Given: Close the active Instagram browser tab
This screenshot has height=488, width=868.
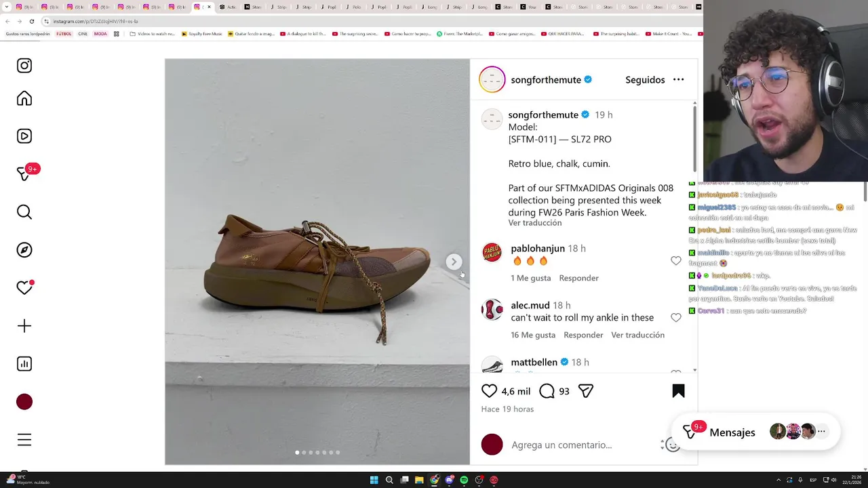Looking at the screenshot, I should pyautogui.click(x=209, y=7).
